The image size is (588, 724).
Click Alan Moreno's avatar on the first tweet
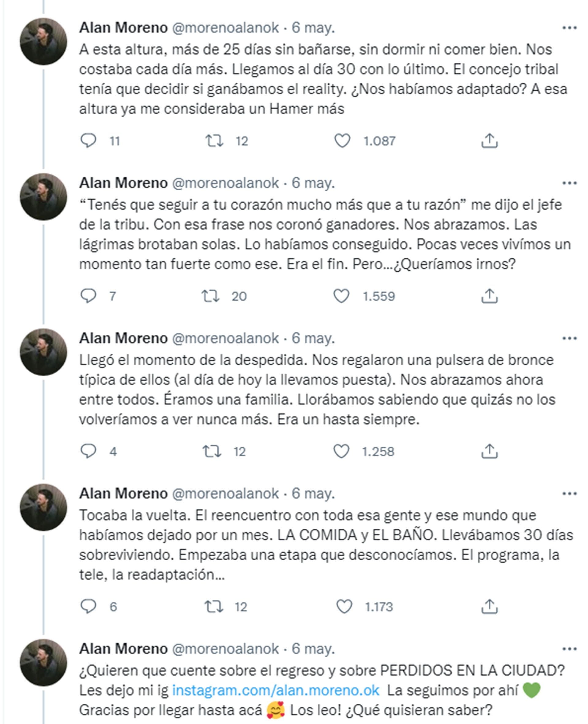tap(43, 41)
